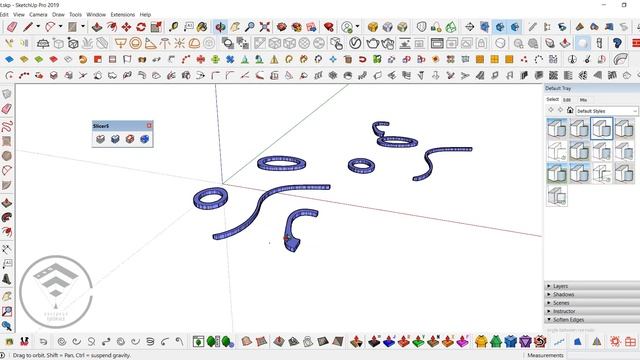Select the Paint Bucket tool
The height and width of the screenshot is (360, 640).
[x=202, y=27]
